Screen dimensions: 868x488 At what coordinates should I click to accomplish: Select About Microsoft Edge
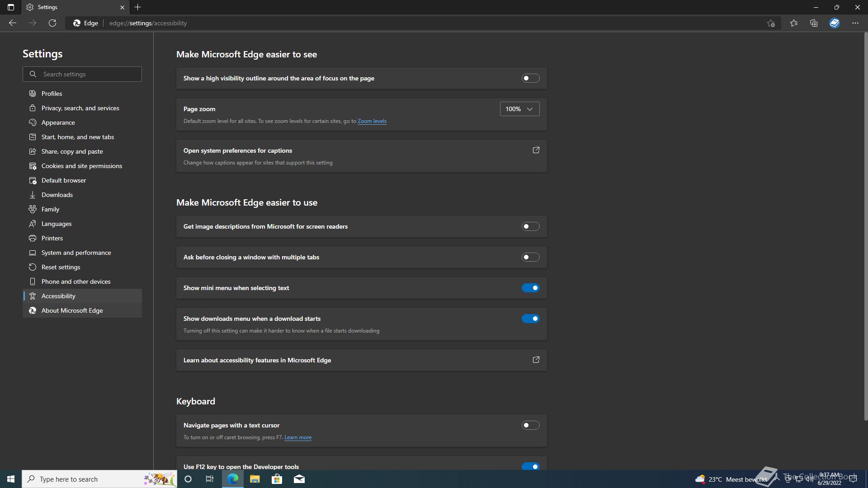click(x=82, y=310)
